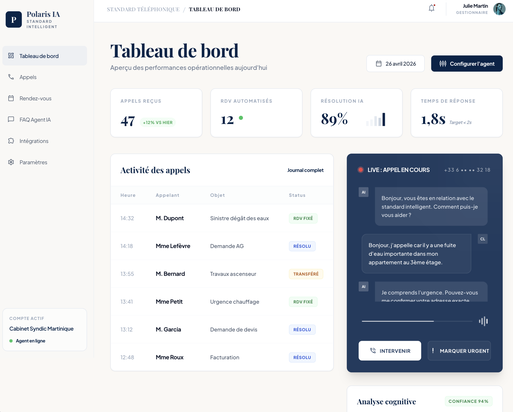513x412 pixels.
Task: Open notifications bell icon
Action: click(x=431, y=8)
